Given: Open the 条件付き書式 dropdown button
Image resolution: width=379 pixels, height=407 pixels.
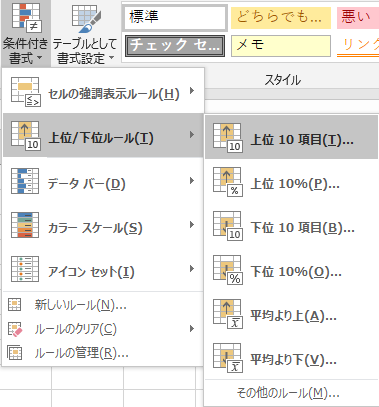Looking at the screenshot, I should pyautogui.click(x=25, y=33).
